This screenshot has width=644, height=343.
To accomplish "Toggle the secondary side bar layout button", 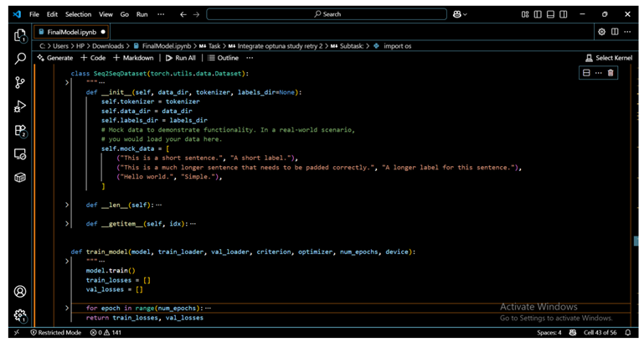I will click(564, 14).
